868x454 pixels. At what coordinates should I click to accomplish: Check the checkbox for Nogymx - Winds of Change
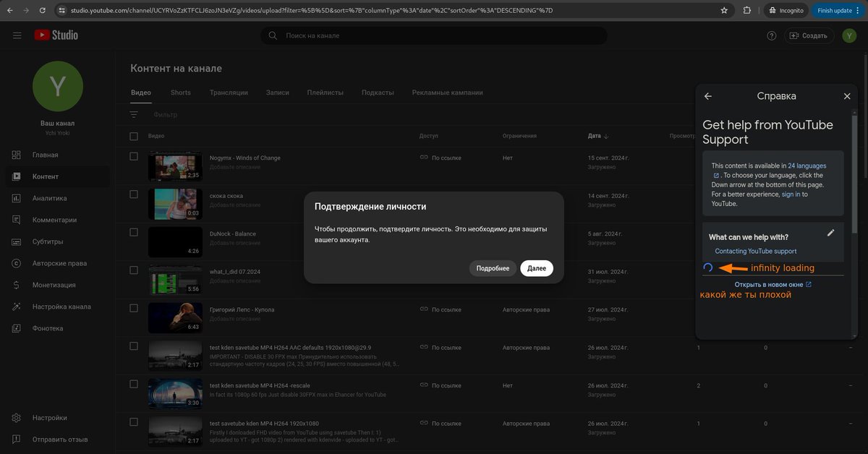click(x=134, y=155)
